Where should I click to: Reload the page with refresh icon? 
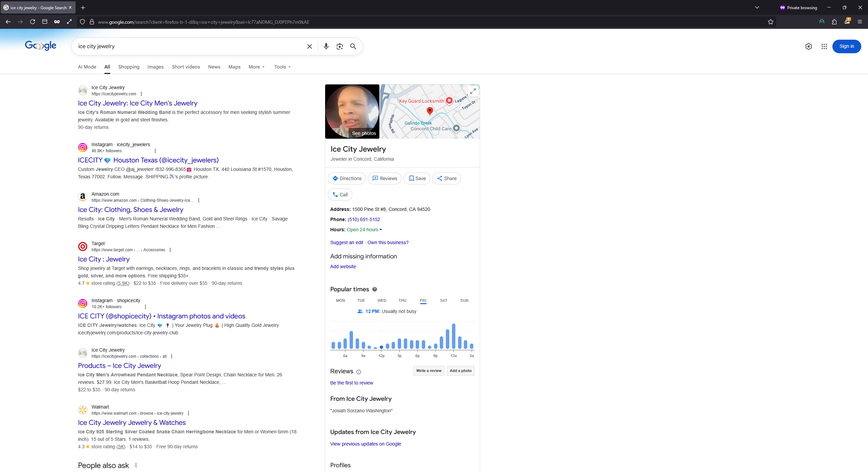click(33, 22)
